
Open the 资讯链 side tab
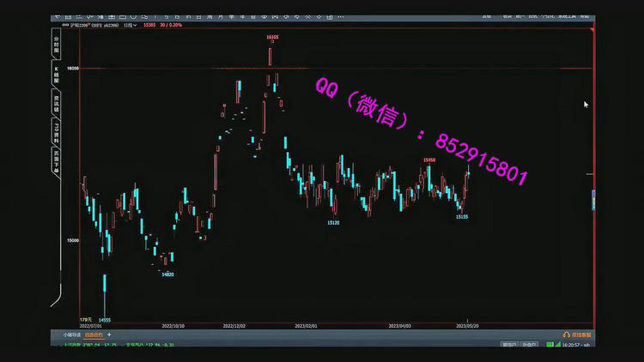[57, 103]
